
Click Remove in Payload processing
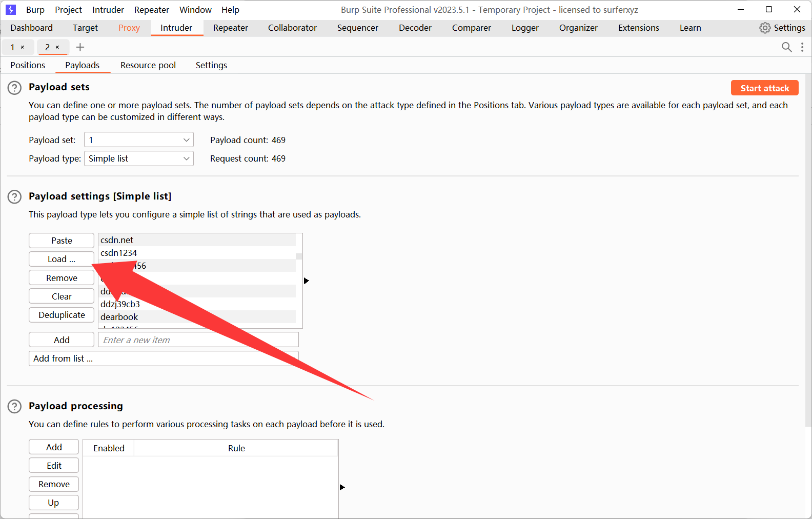[x=54, y=484]
